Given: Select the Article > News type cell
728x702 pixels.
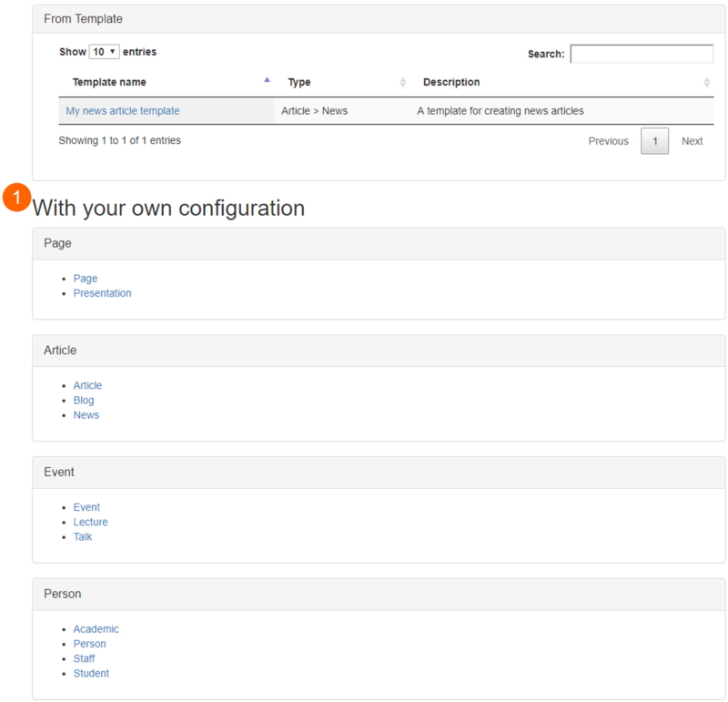Looking at the screenshot, I should [x=314, y=111].
